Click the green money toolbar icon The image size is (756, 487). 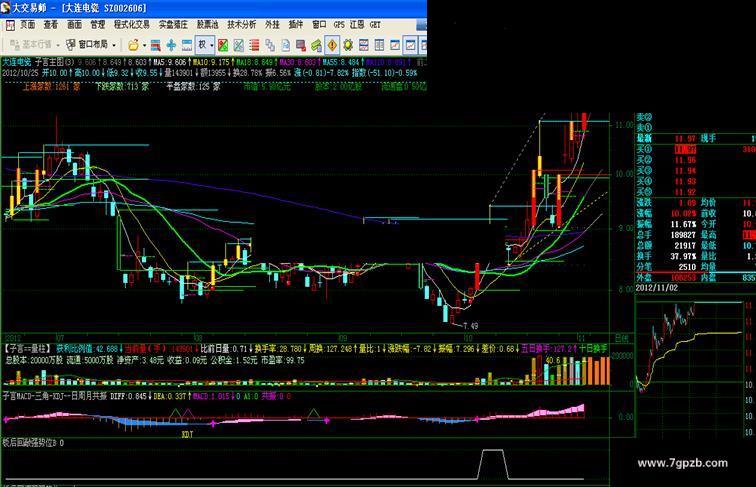pos(316,45)
